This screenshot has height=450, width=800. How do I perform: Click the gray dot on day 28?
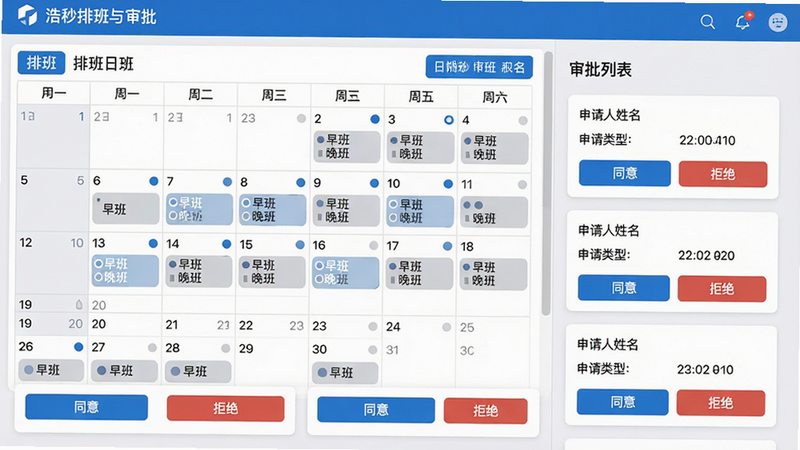pos(226,348)
